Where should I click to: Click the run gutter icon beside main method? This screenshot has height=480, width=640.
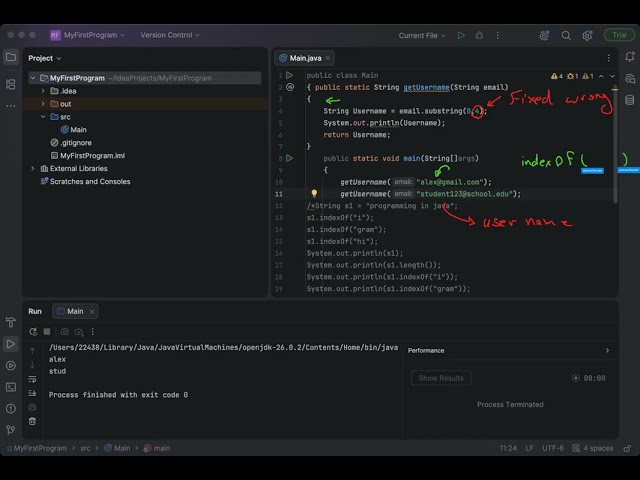[x=289, y=158]
